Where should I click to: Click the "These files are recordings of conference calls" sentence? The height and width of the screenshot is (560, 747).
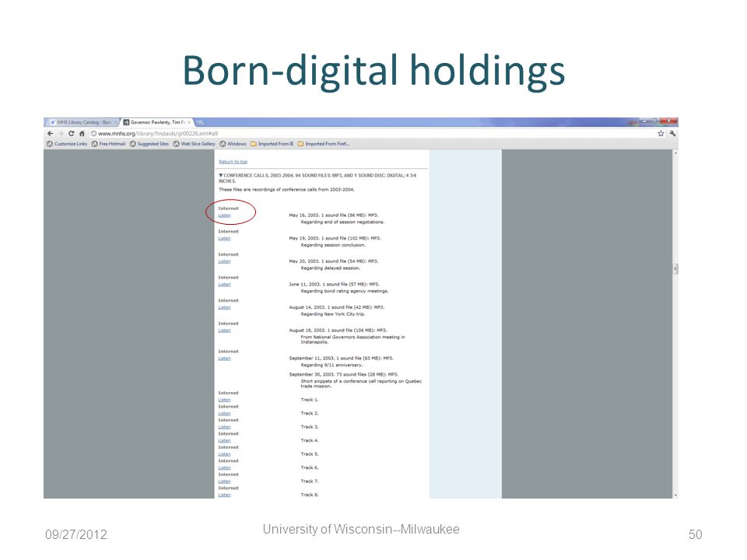pos(286,190)
